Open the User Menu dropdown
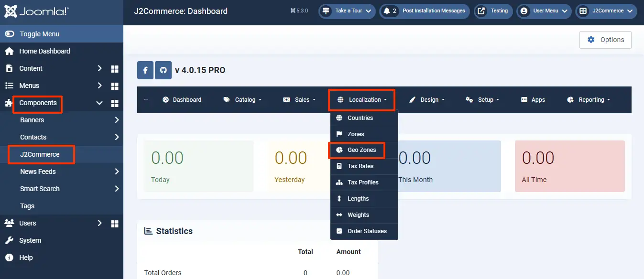Image resolution: width=644 pixels, height=279 pixels. [544, 11]
